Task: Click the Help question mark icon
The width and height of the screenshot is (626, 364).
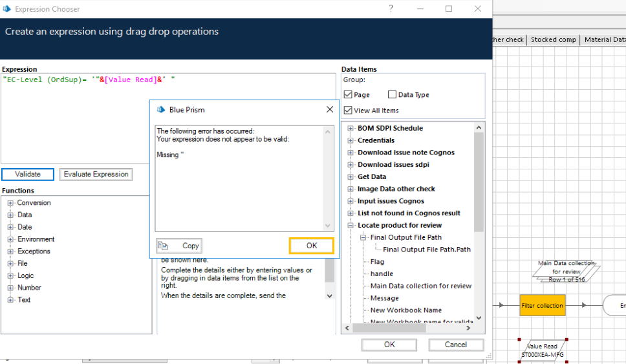Action: point(391,9)
